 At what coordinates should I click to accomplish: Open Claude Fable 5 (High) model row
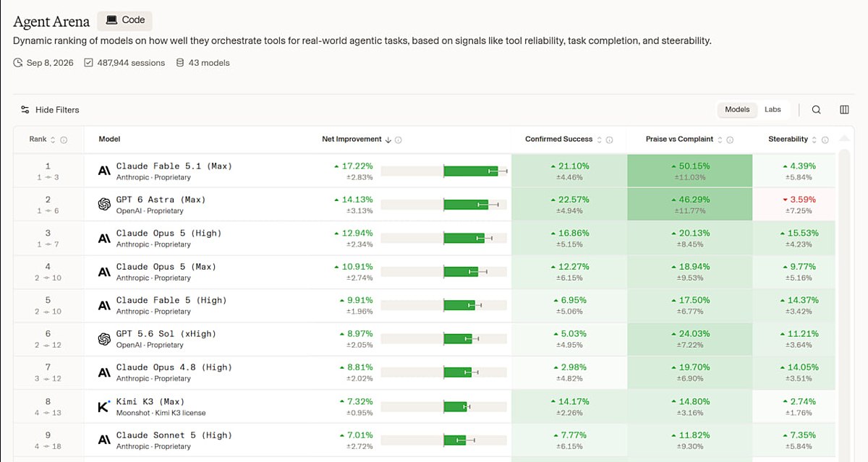(425, 306)
